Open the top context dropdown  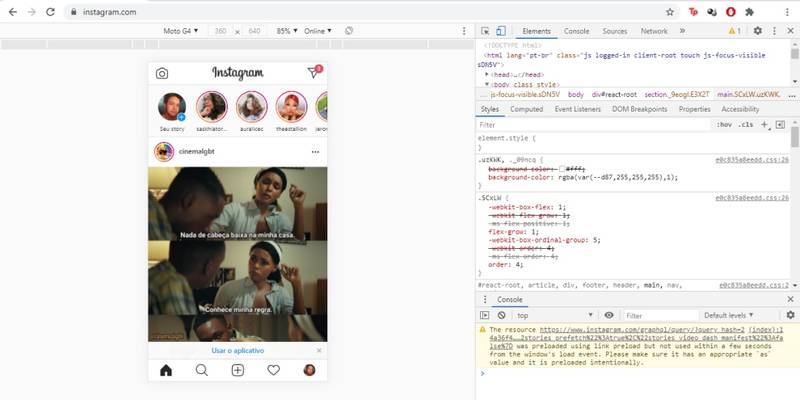click(555, 315)
